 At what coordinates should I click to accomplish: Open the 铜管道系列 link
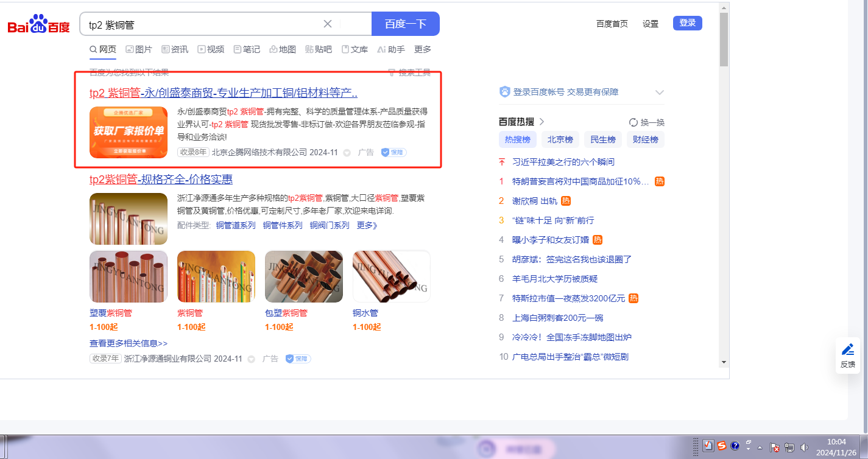point(236,225)
